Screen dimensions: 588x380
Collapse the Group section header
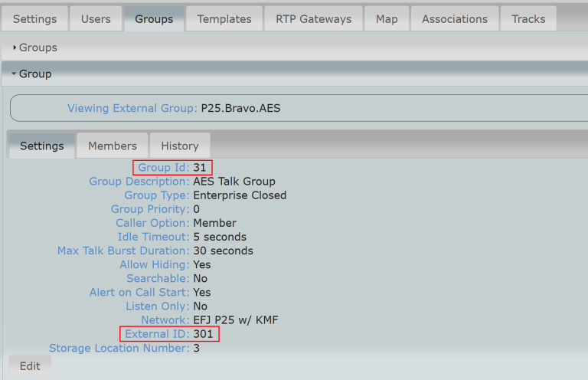(x=35, y=74)
